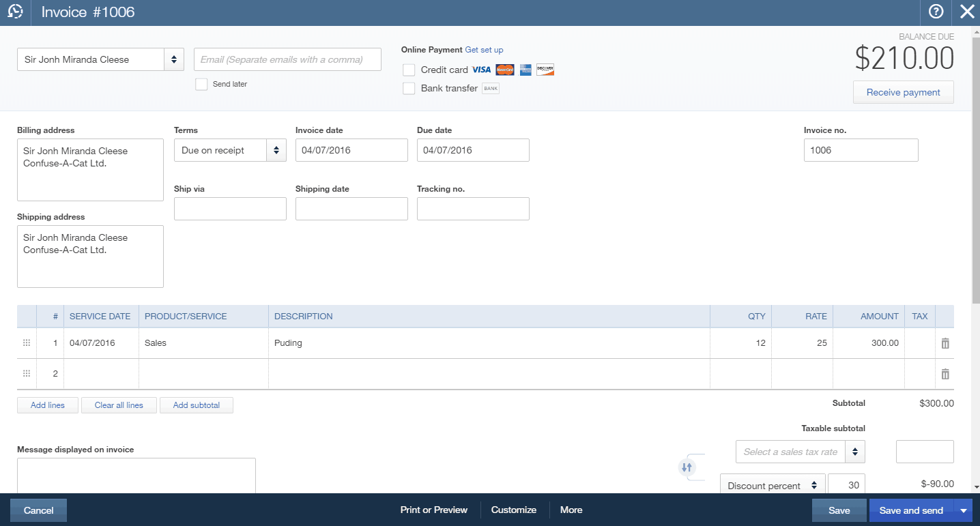Click the Discover card icon
Viewport: 980px width, 526px height.
(545, 70)
